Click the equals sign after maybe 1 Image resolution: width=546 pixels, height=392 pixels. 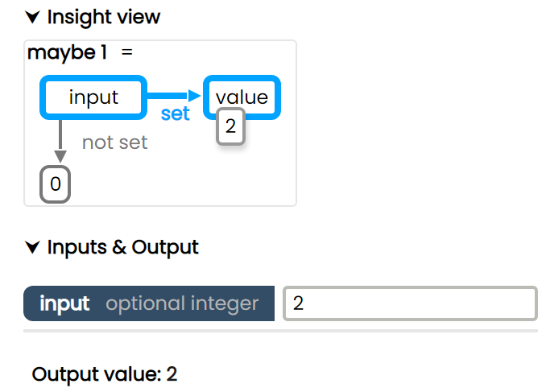[x=126, y=53]
